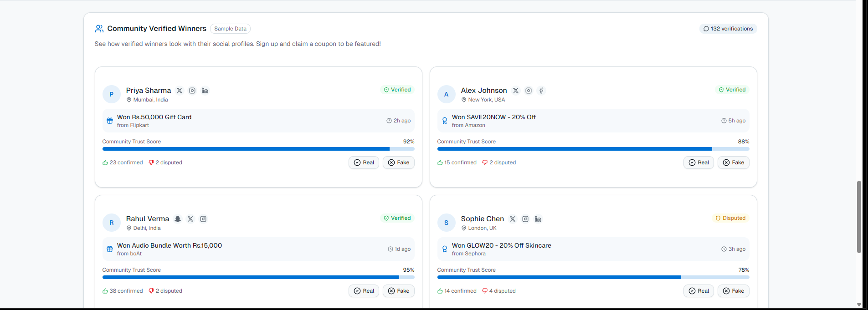Open Priya Sharma's LinkedIn icon
The width and height of the screenshot is (868, 310).
205,91
